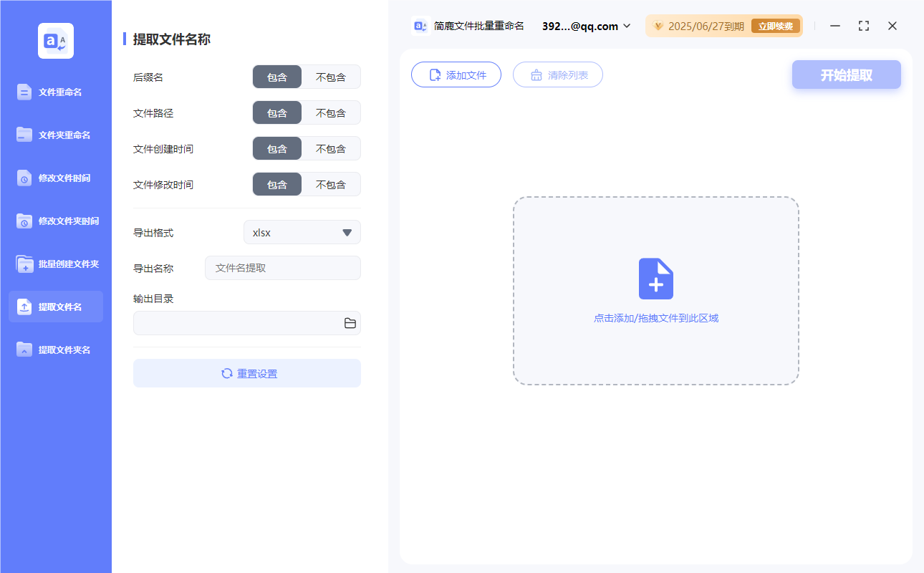Open the 导出格式 xlsx dropdown
The image size is (924, 573).
coord(302,232)
